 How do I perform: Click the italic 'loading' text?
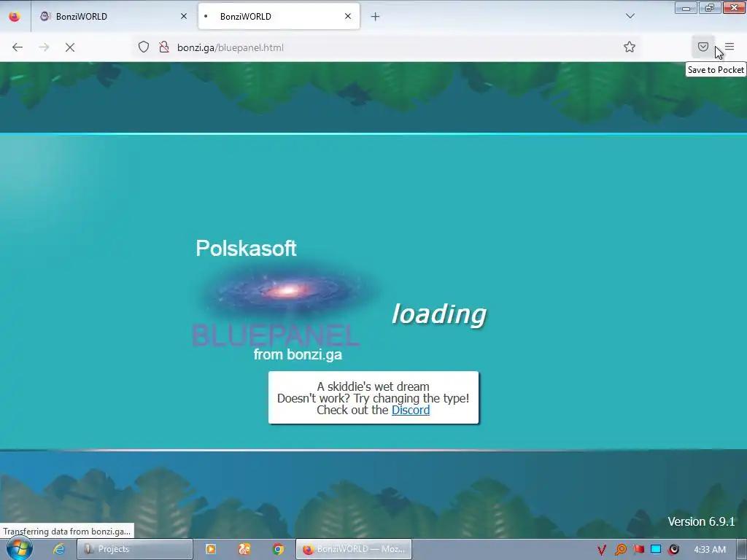438,314
